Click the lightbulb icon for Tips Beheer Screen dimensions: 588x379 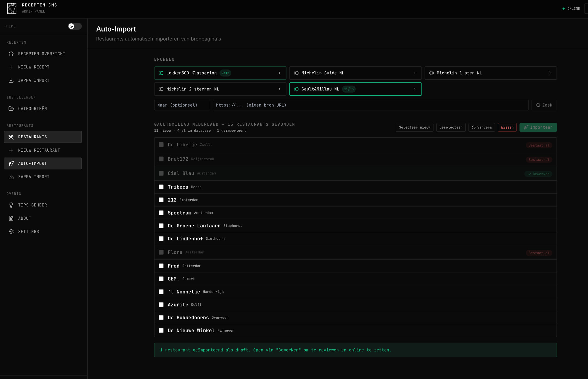(11, 205)
